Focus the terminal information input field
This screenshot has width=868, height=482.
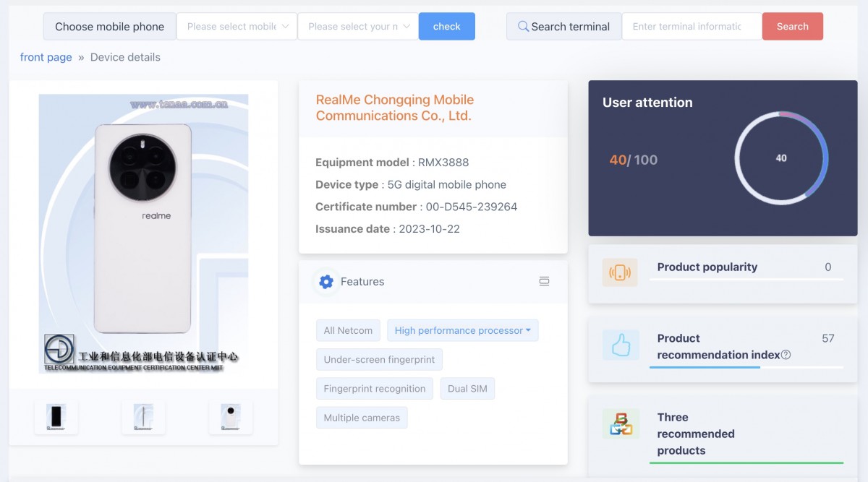click(x=691, y=27)
